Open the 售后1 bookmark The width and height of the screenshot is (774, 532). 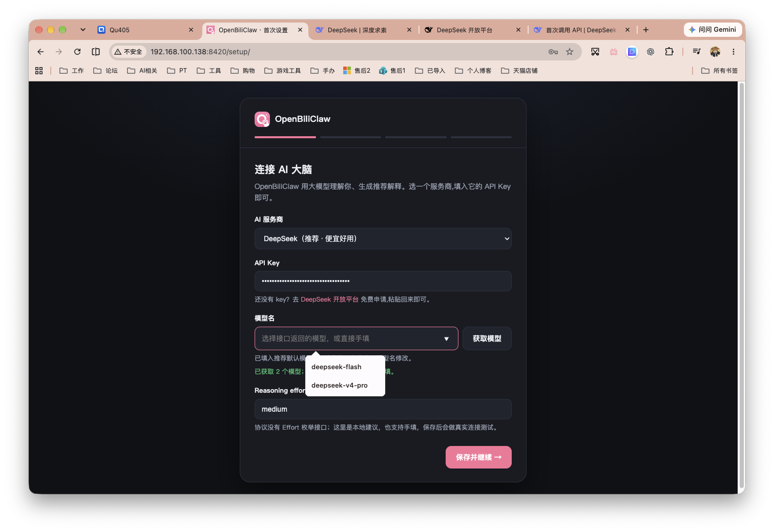point(392,71)
